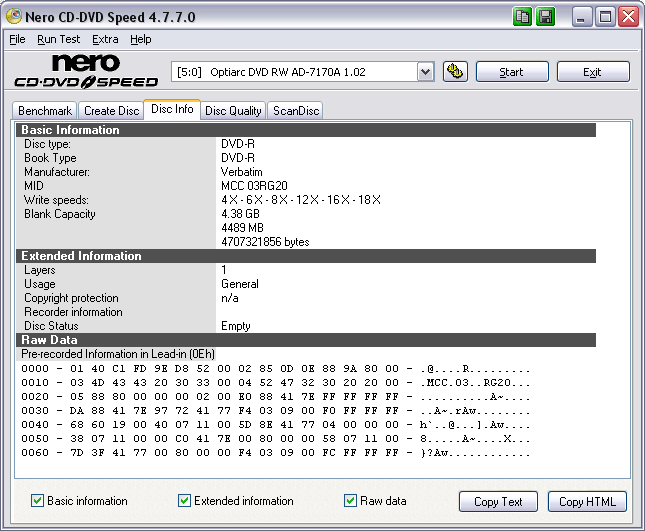Image resolution: width=645 pixels, height=531 pixels.
Task: Click the raw data row starting 0000
Action: pos(275,369)
